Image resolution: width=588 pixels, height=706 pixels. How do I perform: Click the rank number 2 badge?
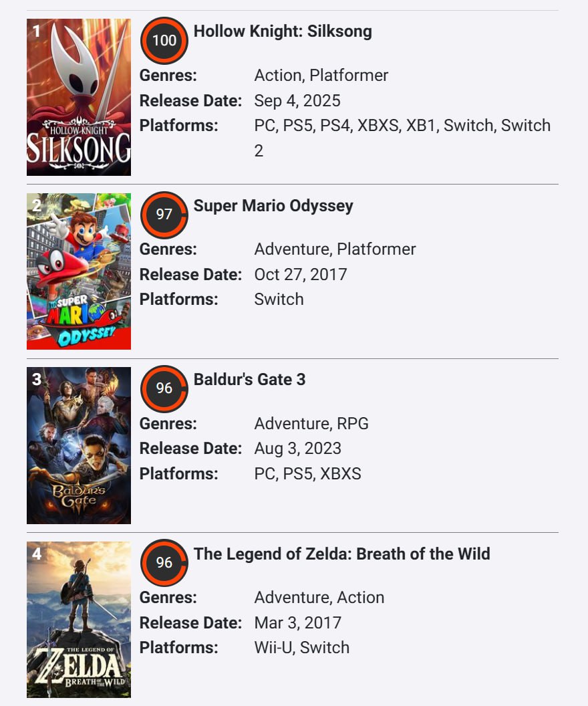coord(37,205)
